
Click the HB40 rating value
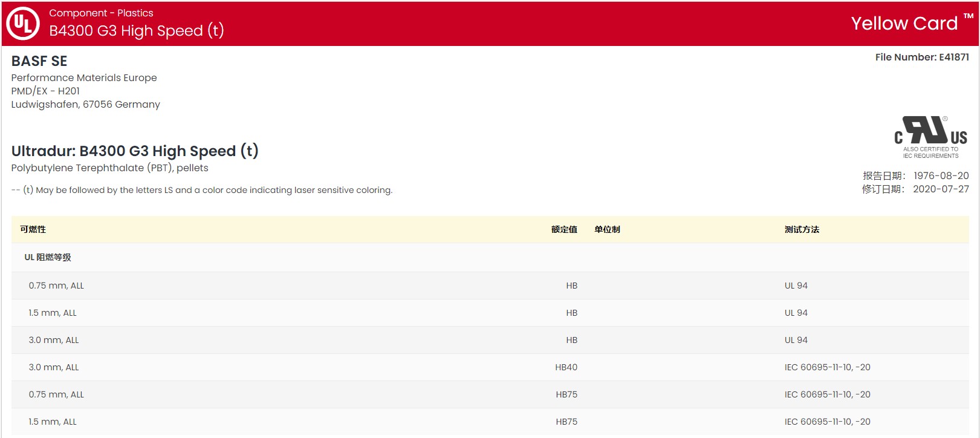(566, 368)
